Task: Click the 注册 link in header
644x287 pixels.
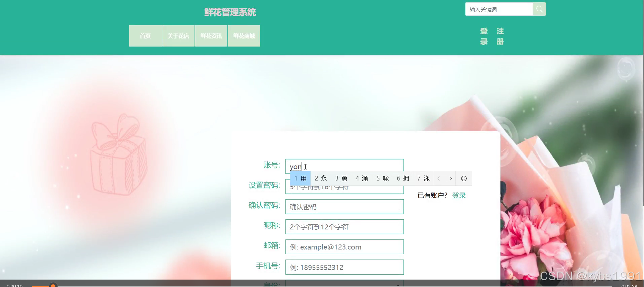Action: point(500,36)
